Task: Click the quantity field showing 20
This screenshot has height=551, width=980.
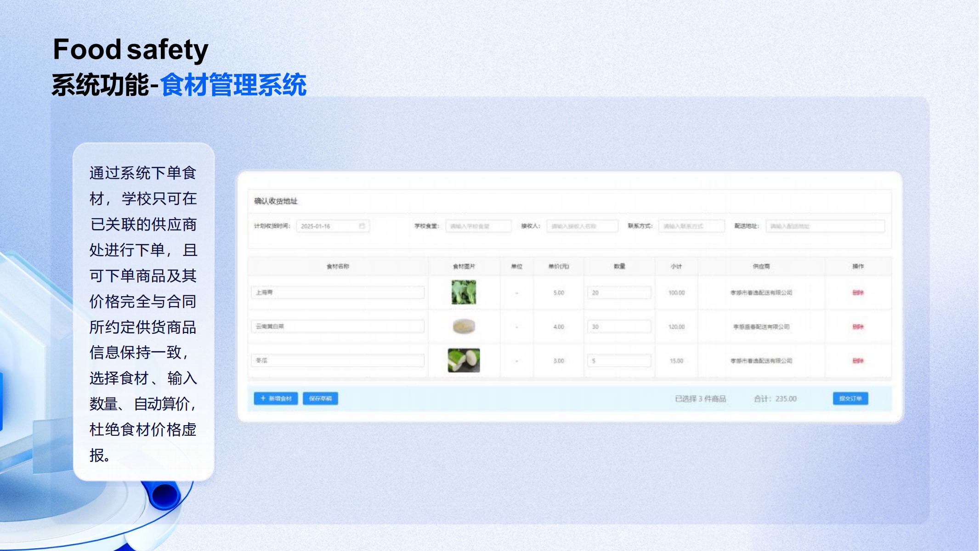Action: click(x=618, y=292)
